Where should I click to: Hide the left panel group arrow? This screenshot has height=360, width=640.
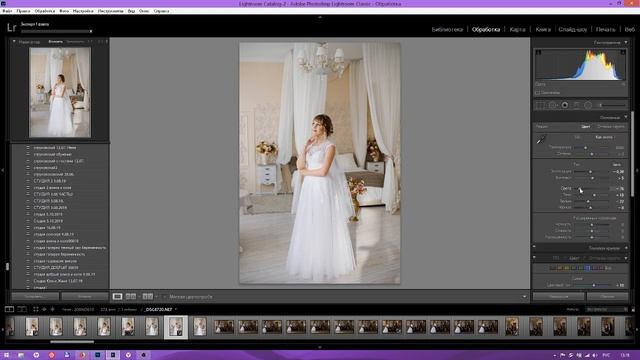[2, 170]
